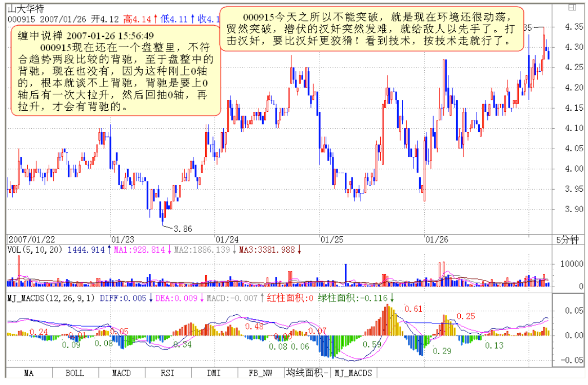Click the volume value 1444.914
This screenshot has height=385, width=588.
tap(86, 250)
